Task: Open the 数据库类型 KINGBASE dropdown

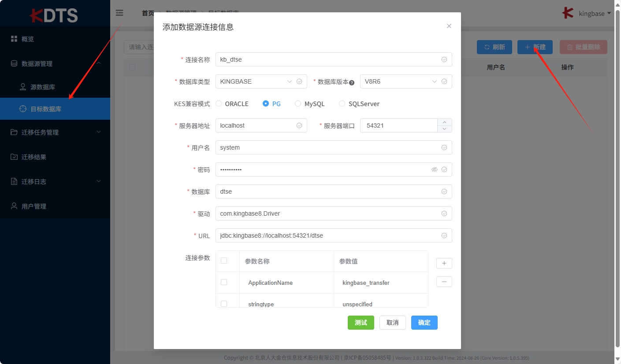Action: point(261,81)
